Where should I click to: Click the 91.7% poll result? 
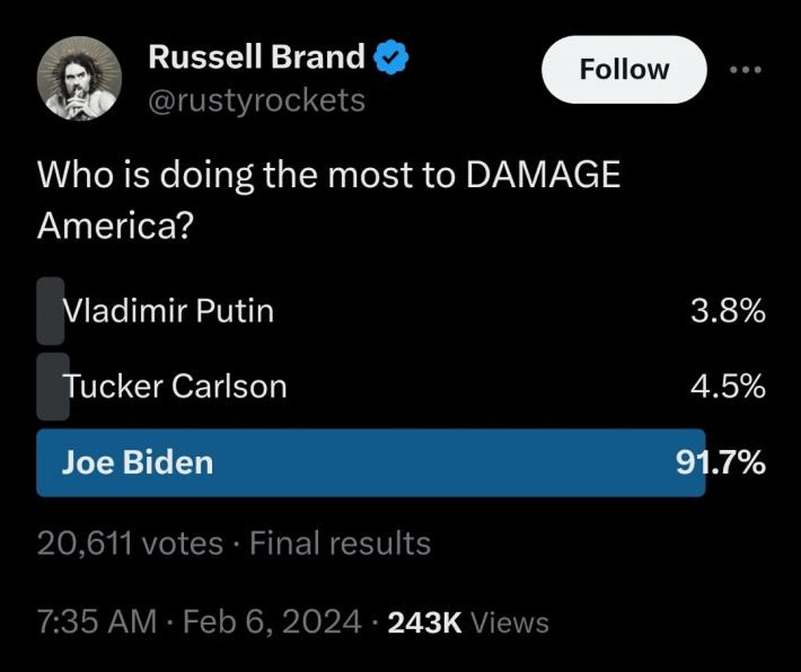pos(720,462)
